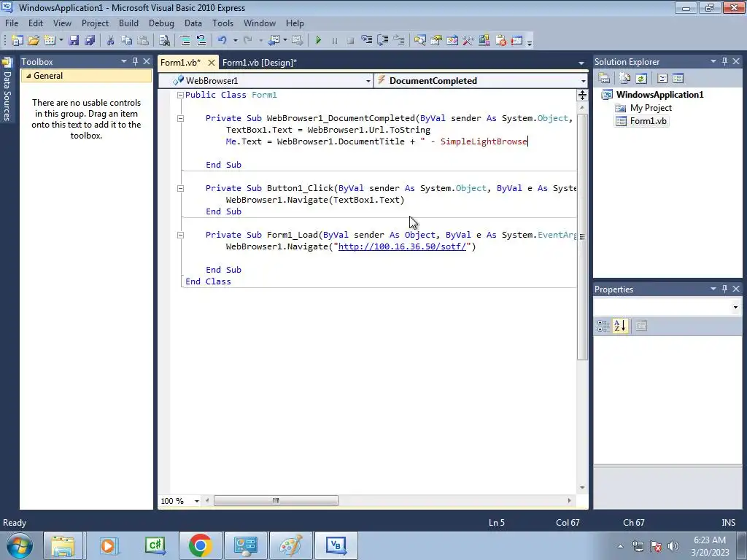Select My Project in Solution Explorer
This screenshot has width=747, height=560.
650,108
